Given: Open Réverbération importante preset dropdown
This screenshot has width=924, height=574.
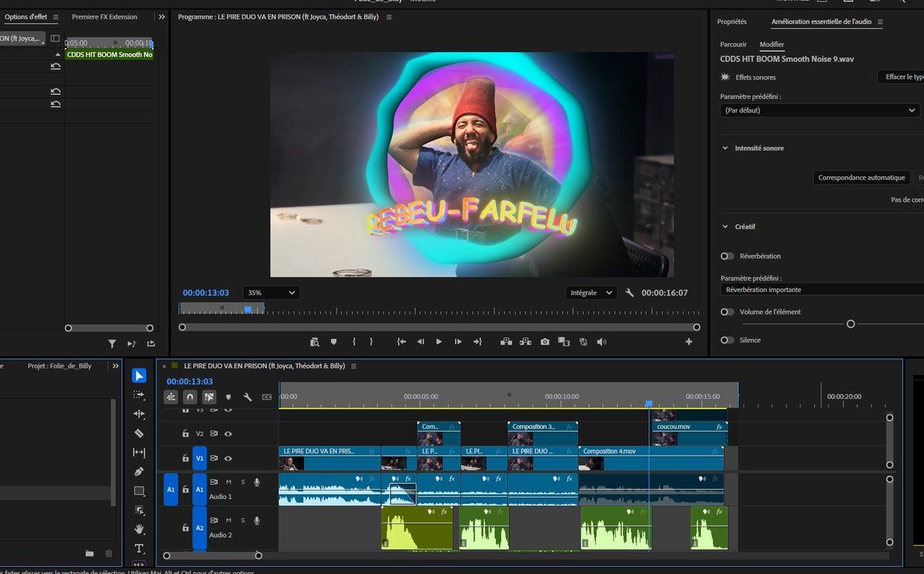Looking at the screenshot, I should point(822,290).
